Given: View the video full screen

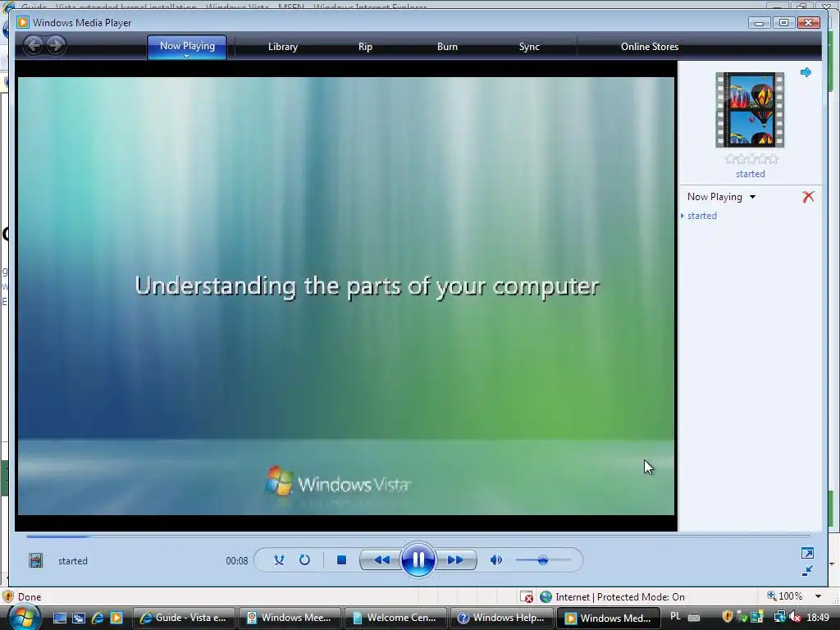Looking at the screenshot, I should pos(807,553).
